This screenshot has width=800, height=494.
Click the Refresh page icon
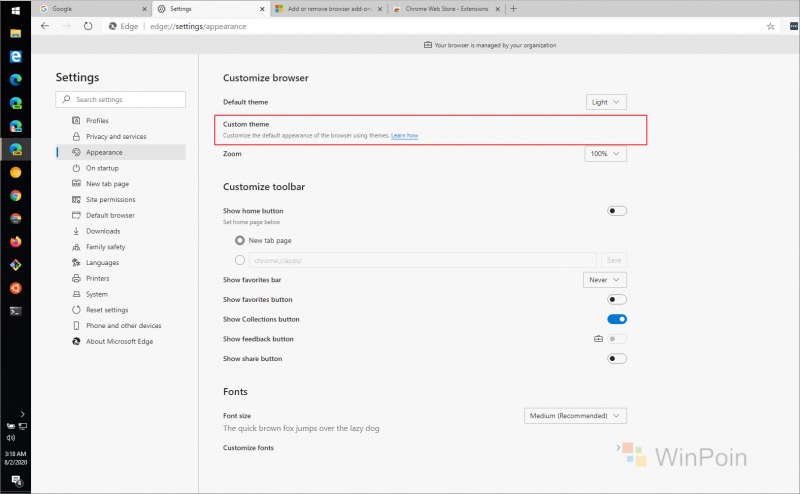(x=88, y=26)
